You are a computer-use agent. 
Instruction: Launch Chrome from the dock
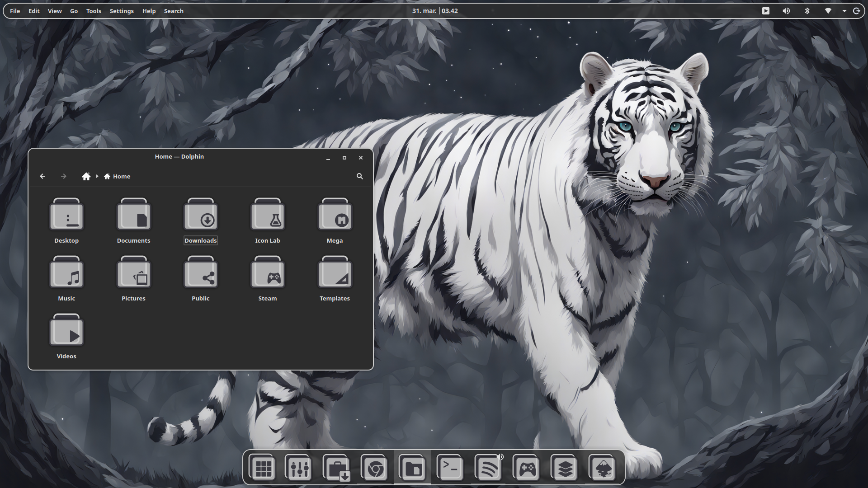(x=375, y=468)
